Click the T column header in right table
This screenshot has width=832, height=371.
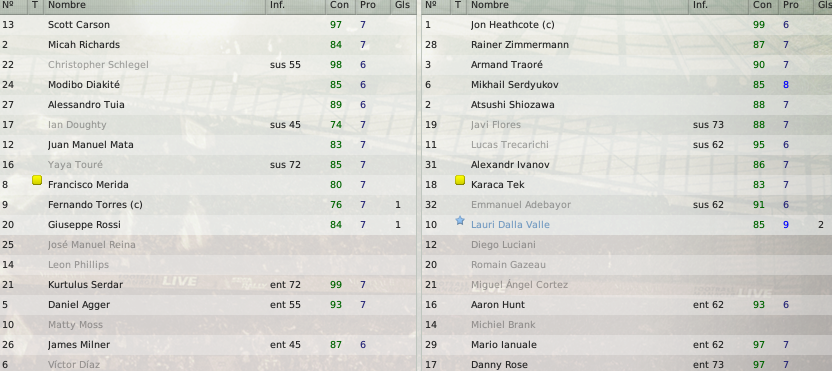coord(458,5)
